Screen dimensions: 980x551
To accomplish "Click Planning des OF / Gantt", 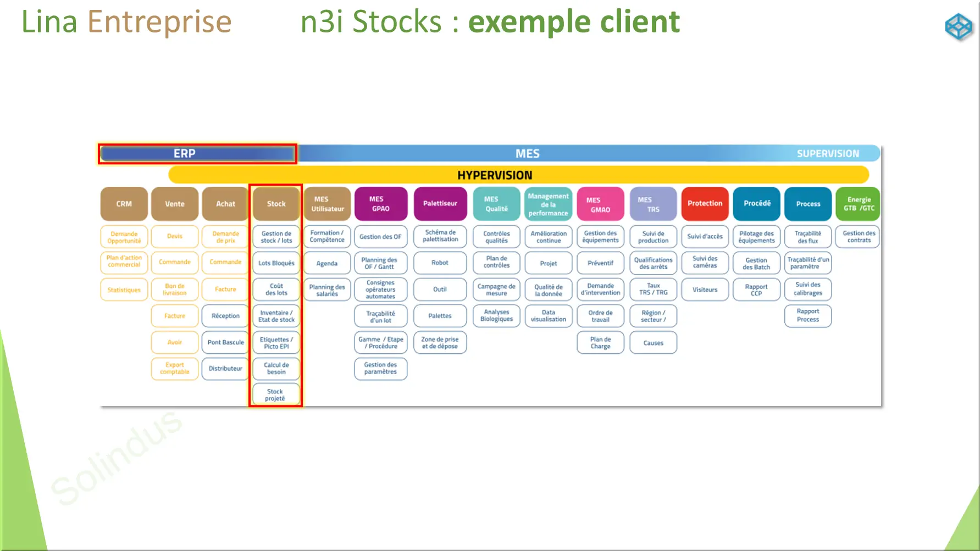I will 380,263.
